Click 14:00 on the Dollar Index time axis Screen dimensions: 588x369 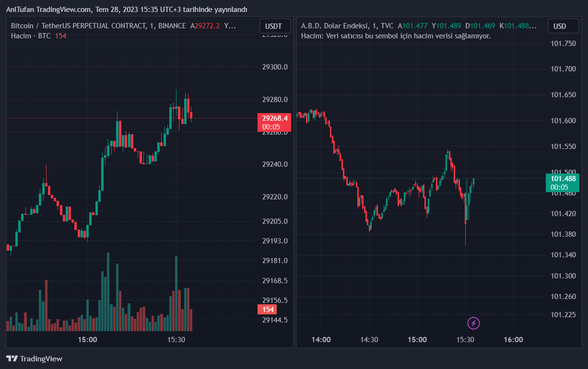click(x=321, y=340)
